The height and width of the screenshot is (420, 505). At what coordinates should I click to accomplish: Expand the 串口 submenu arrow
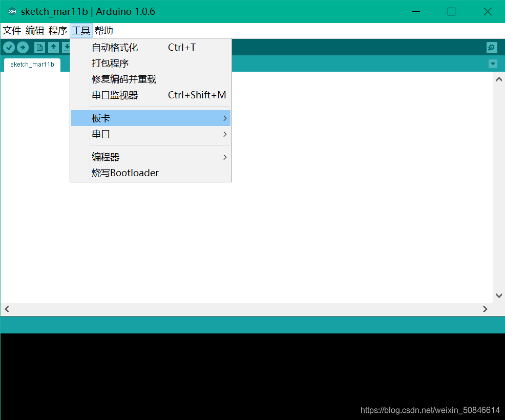tap(225, 134)
